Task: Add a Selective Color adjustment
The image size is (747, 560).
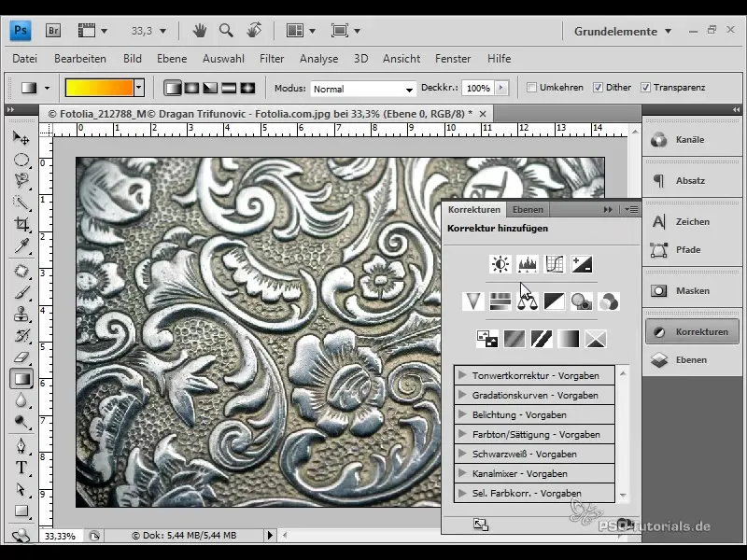Action: tap(596, 339)
